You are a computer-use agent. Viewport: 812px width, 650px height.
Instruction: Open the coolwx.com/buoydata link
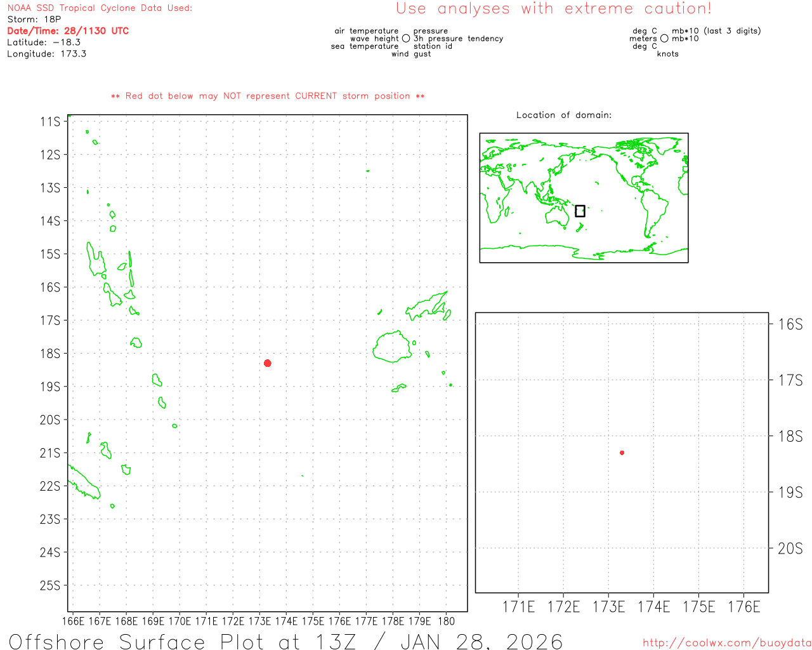click(726, 643)
